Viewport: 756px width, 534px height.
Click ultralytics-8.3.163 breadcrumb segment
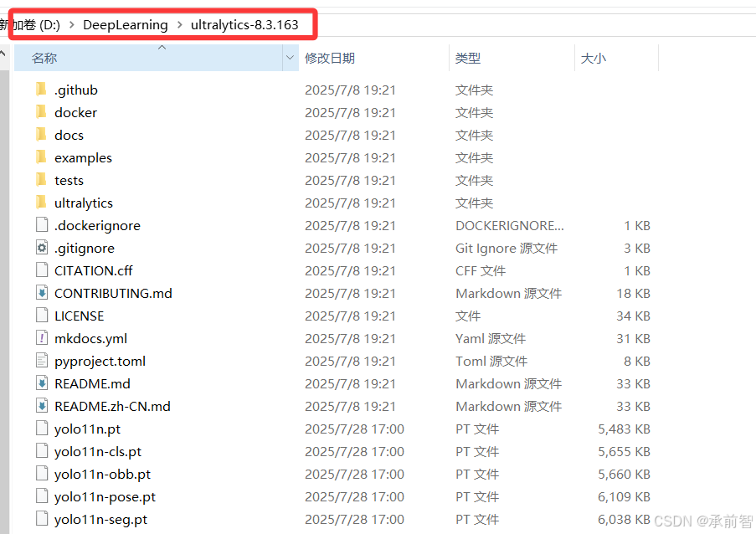[x=244, y=24]
